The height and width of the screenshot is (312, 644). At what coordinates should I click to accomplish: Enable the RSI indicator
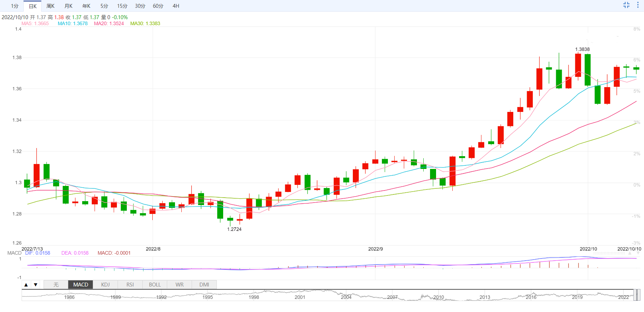tap(130, 285)
